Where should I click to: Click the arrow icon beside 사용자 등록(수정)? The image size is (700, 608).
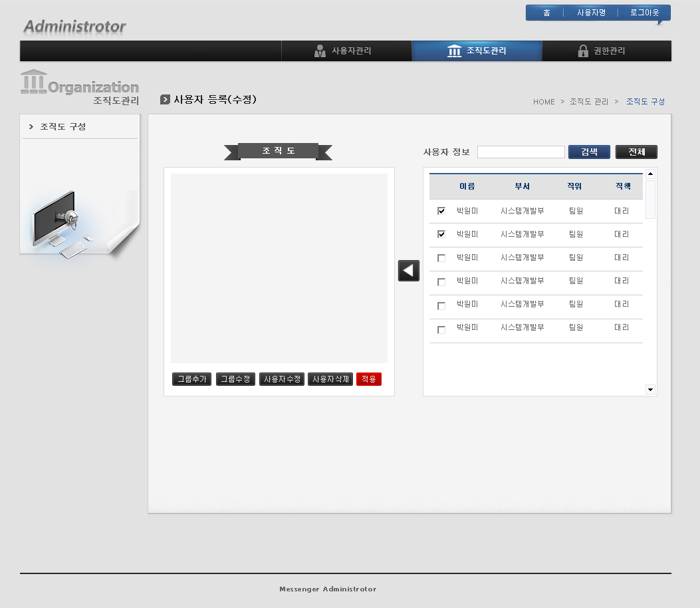pos(166,100)
